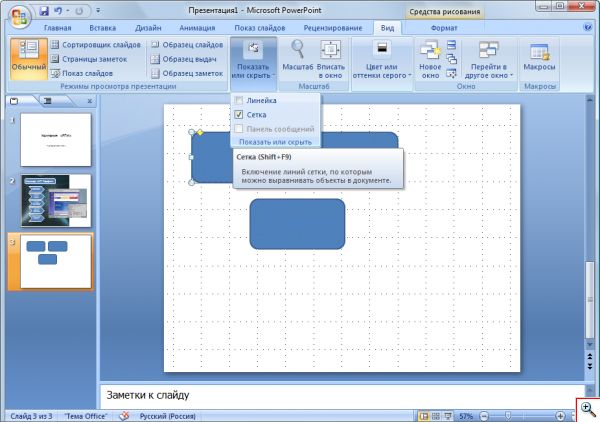600x422 pixels.
Task: Click Cascade windows icon
Action: 452,59
